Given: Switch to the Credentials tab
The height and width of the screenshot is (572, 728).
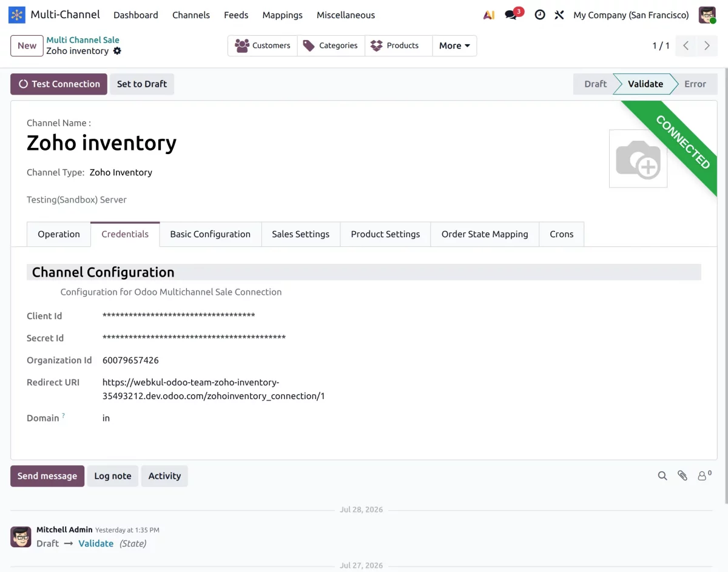Looking at the screenshot, I should click(125, 234).
